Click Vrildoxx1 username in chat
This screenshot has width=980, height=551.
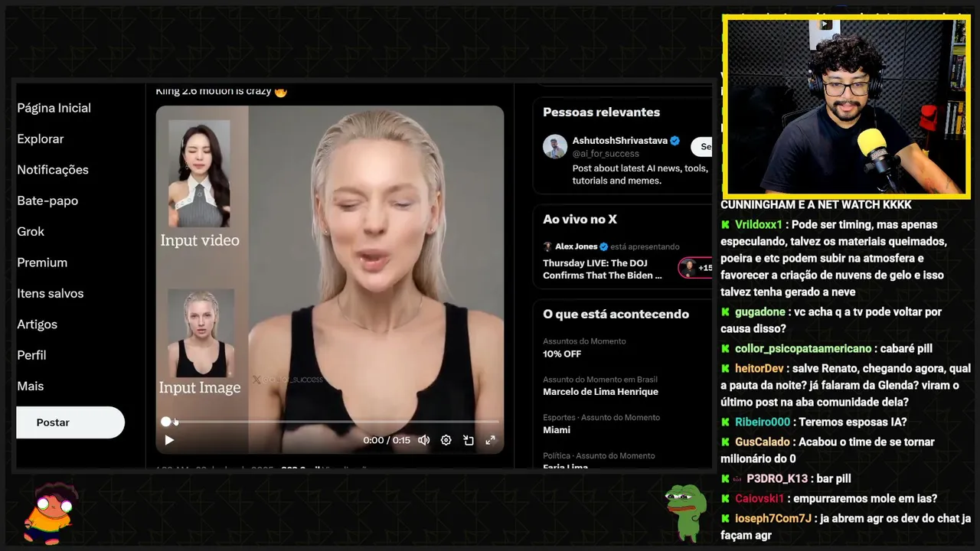(x=759, y=224)
